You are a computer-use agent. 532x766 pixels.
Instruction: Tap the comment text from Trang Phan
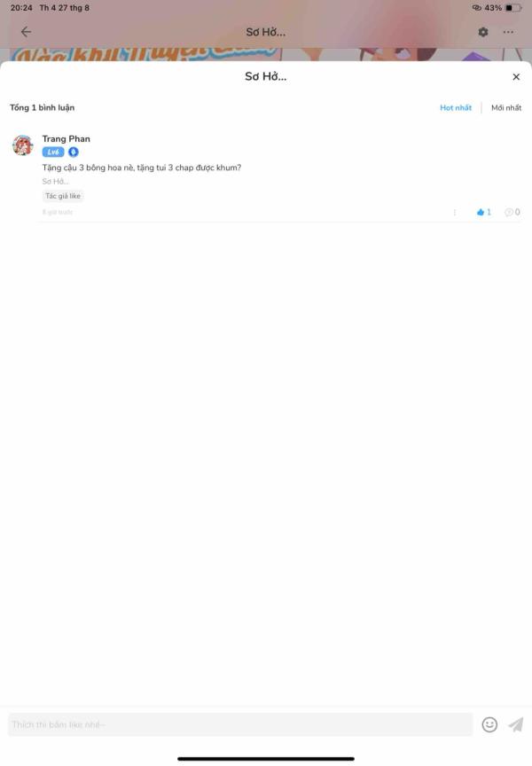coord(142,168)
